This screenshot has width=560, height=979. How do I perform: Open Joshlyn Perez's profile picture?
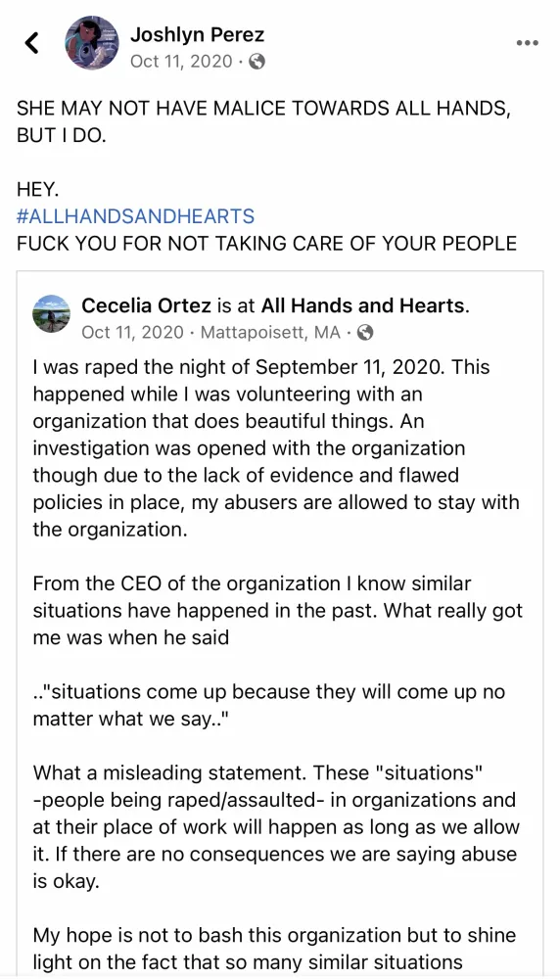coord(91,43)
